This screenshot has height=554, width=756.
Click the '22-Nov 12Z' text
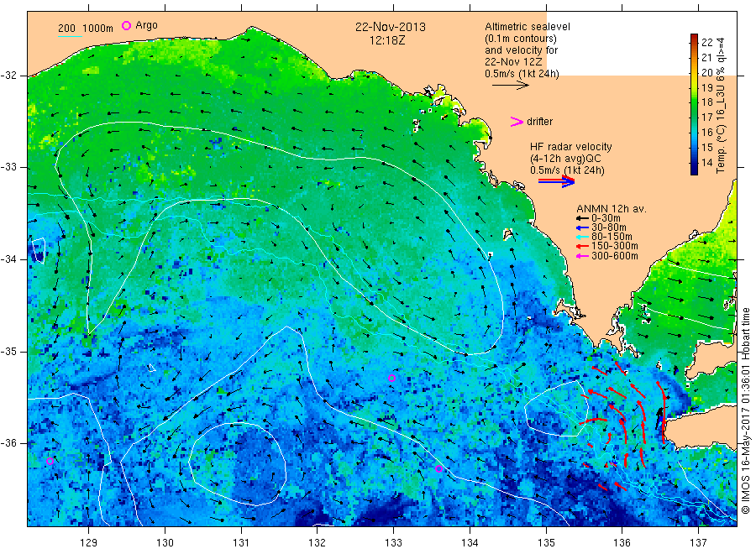click(513, 62)
